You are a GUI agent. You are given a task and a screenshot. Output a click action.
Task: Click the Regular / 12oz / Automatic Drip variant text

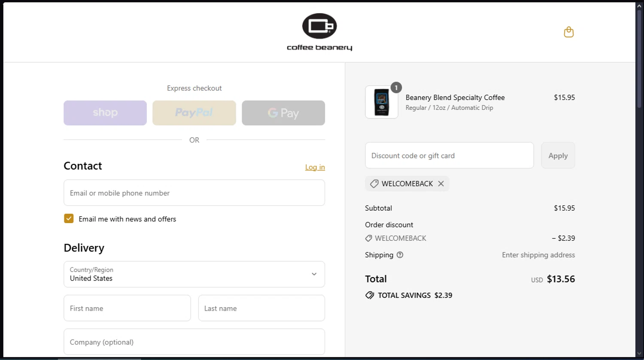(450, 108)
